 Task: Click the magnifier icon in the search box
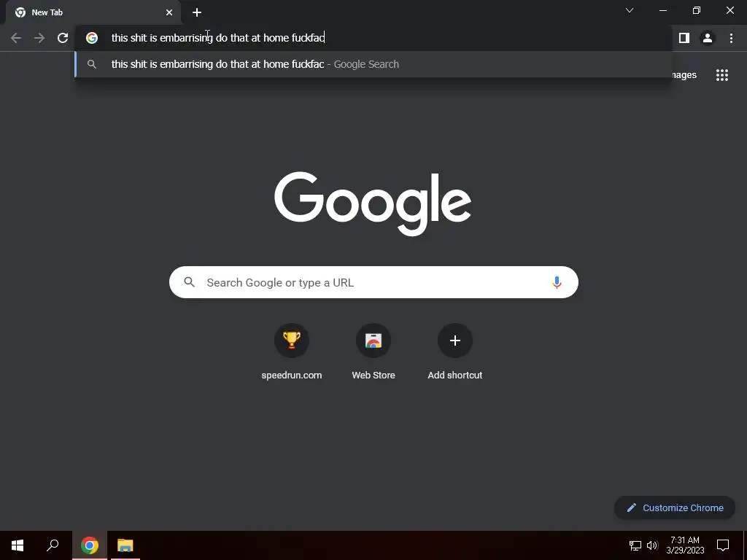pos(189,282)
